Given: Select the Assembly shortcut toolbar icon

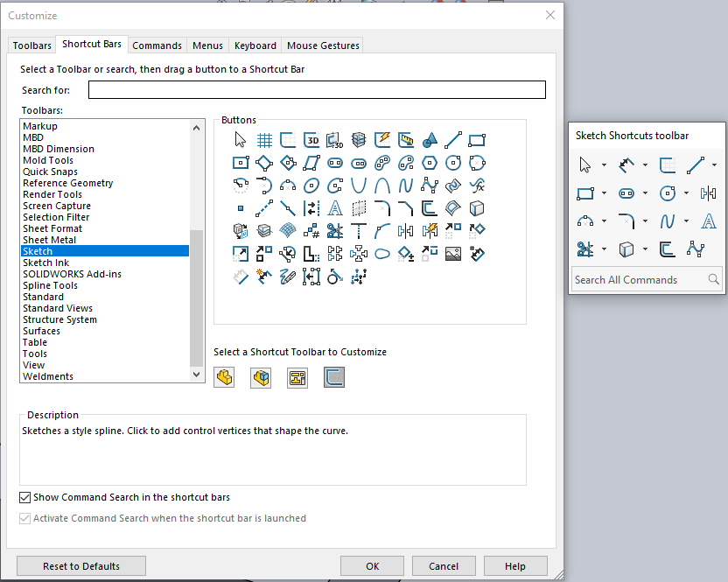Looking at the screenshot, I should [x=261, y=377].
